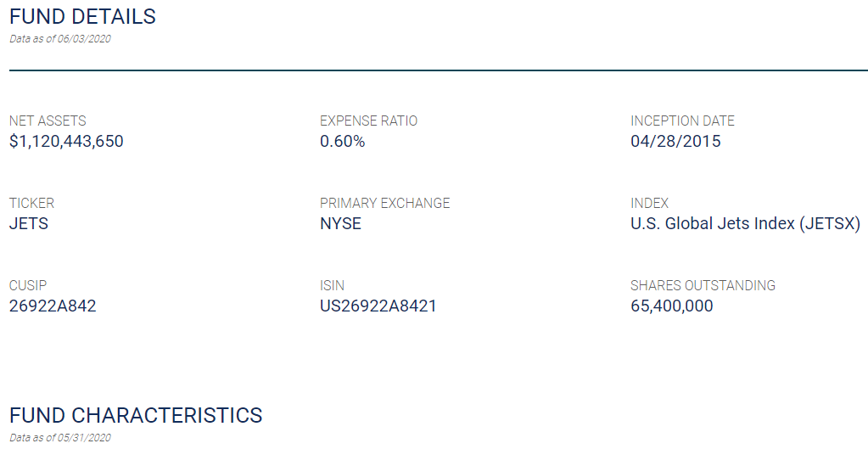868x449 pixels.
Task: Click the FUND CHARACTERISTICS heading
Action: [136, 415]
